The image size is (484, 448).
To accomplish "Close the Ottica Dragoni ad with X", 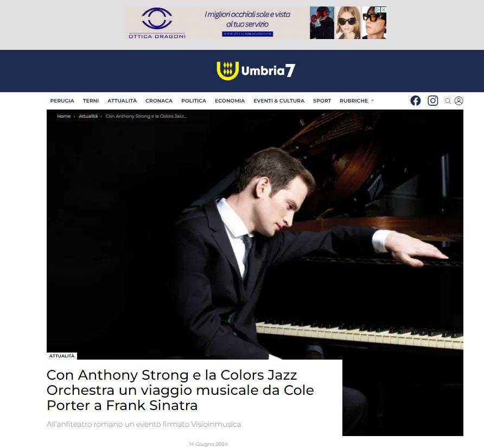I will point(384,10).
